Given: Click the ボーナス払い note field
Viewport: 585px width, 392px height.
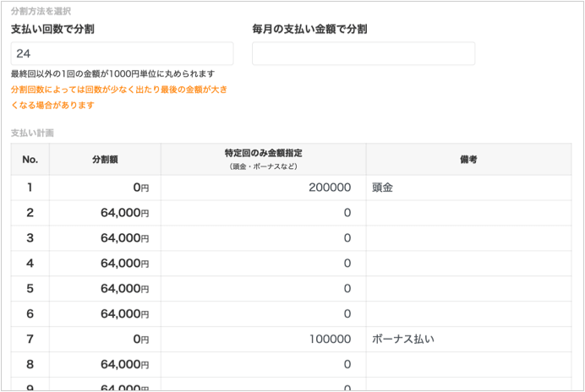Looking at the screenshot, I should click(468, 340).
